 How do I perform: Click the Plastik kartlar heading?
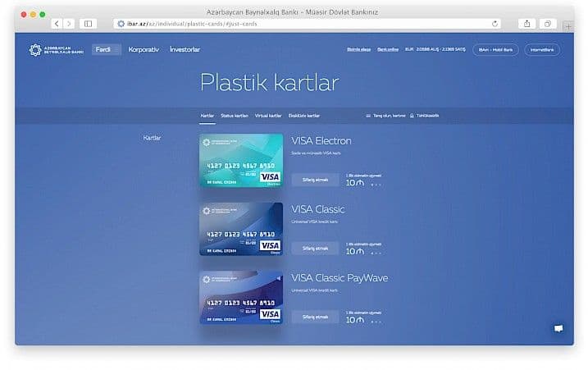(x=270, y=82)
